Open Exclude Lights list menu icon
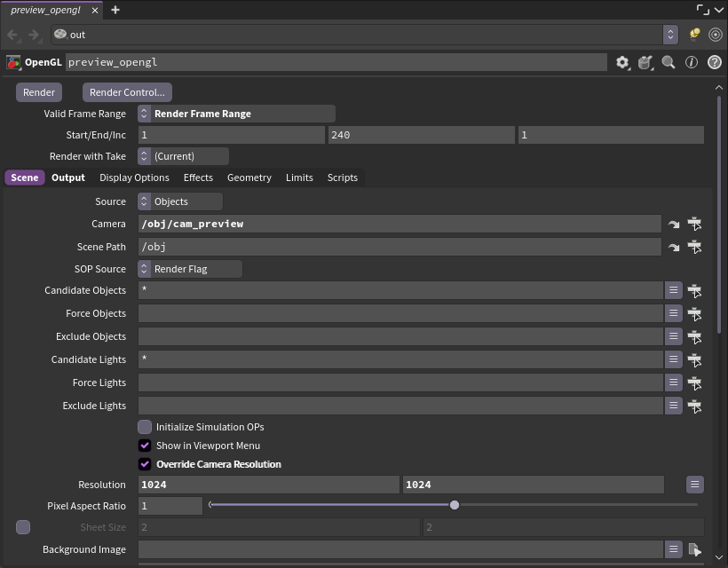728x568 pixels. point(673,406)
